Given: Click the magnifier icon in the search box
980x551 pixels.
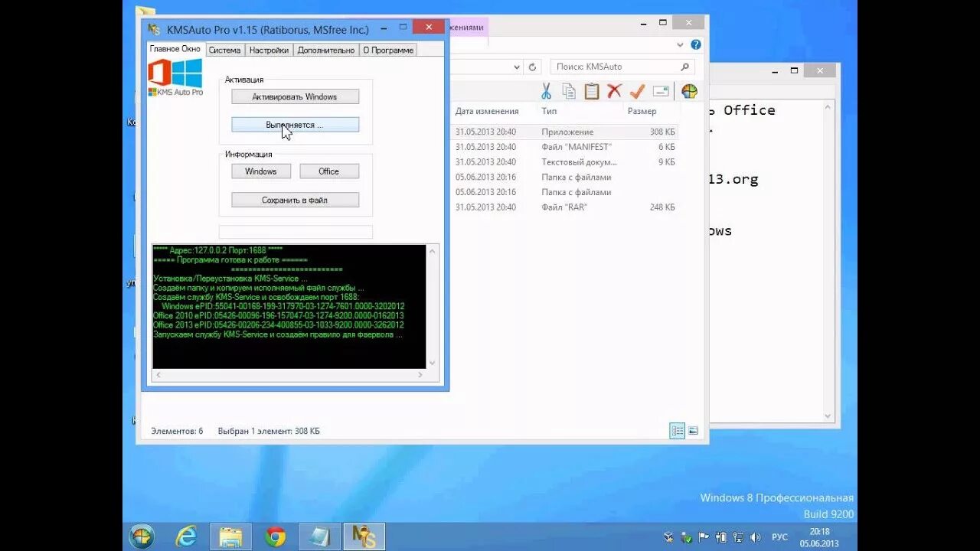Looking at the screenshot, I should 684,67.
